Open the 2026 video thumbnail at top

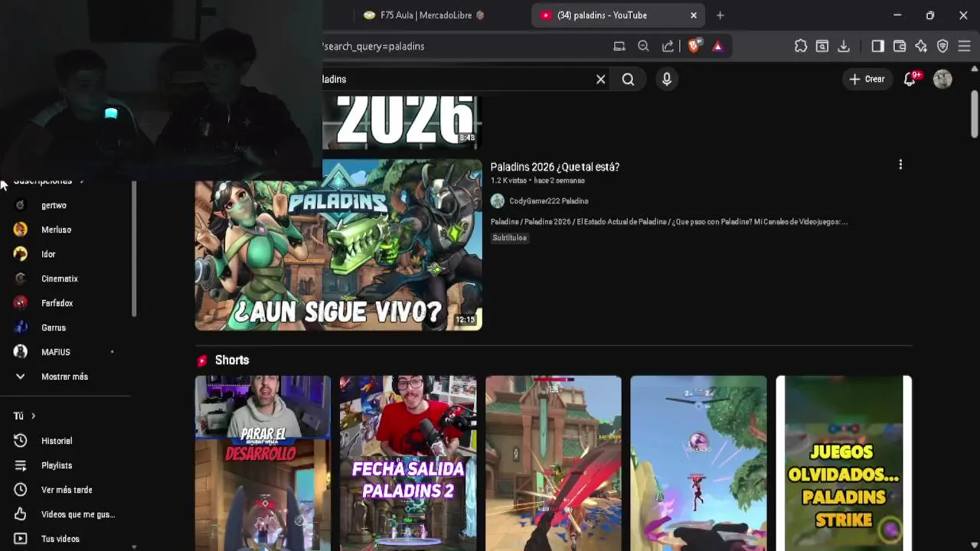click(x=403, y=121)
